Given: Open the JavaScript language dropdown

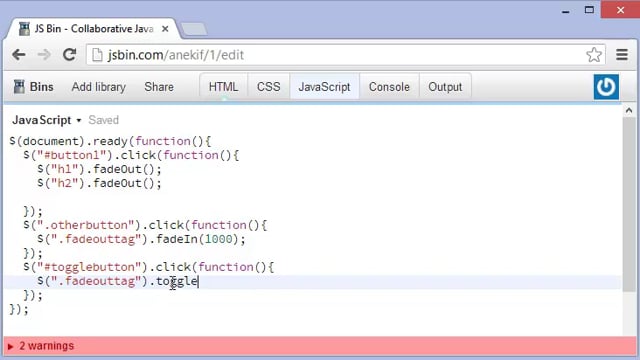Looking at the screenshot, I should point(47,120).
